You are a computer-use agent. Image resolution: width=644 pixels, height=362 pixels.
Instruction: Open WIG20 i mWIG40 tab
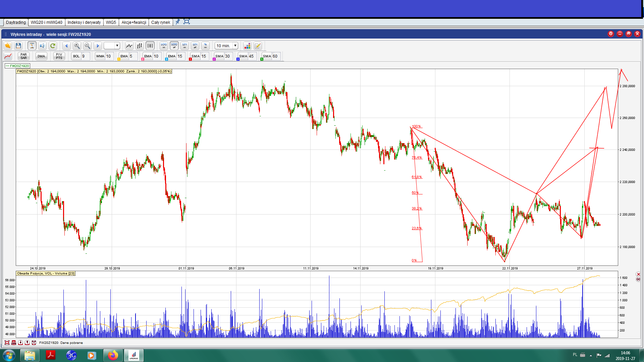(x=46, y=22)
